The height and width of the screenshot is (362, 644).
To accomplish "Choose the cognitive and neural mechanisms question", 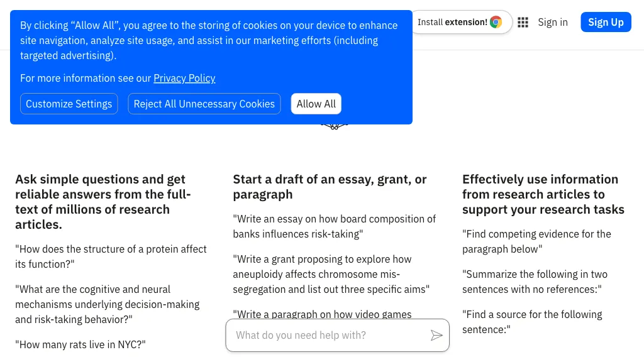I will point(107,304).
